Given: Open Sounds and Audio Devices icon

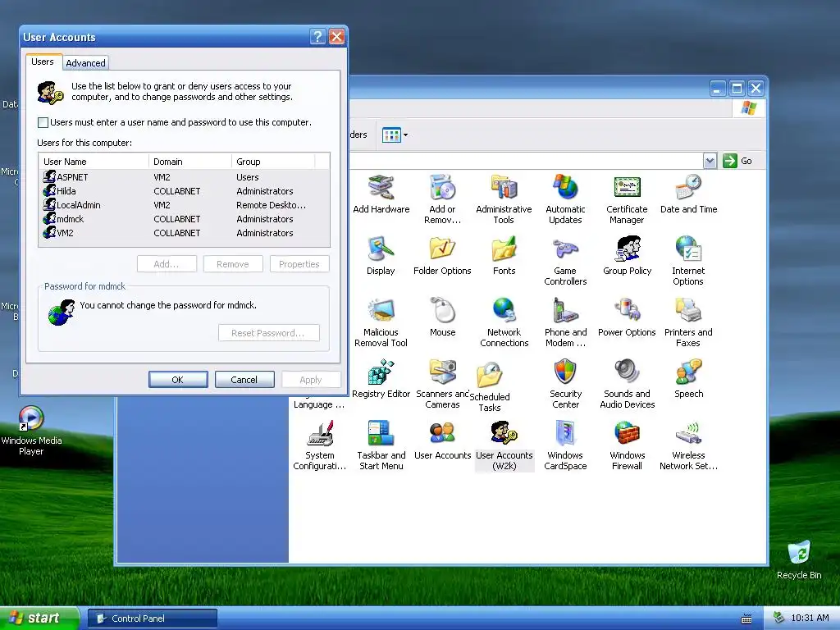Looking at the screenshot, I should pos(627,384).
